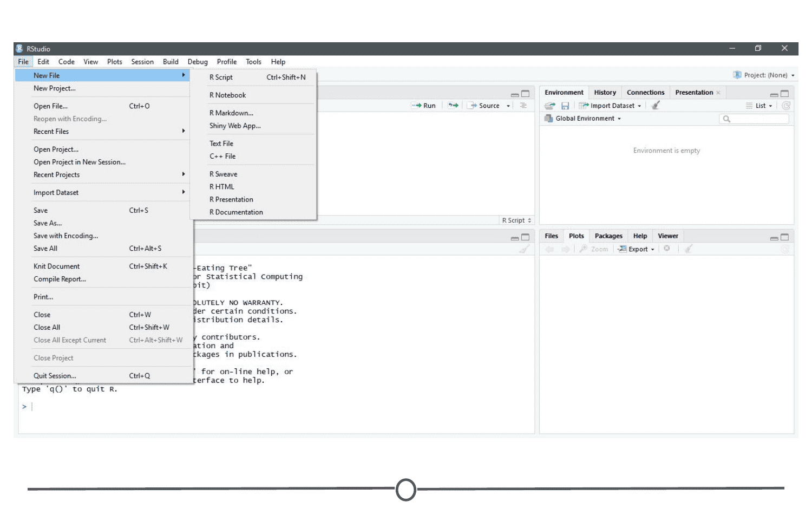The height and width of the screenshot is (508, 812).
Task: Open the R Script file type selector
Action: [x=516, y=220]
